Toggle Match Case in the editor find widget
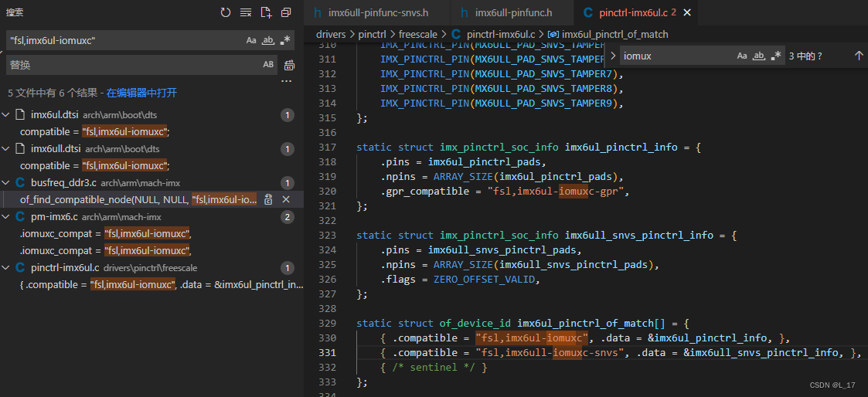 point(742,56)
